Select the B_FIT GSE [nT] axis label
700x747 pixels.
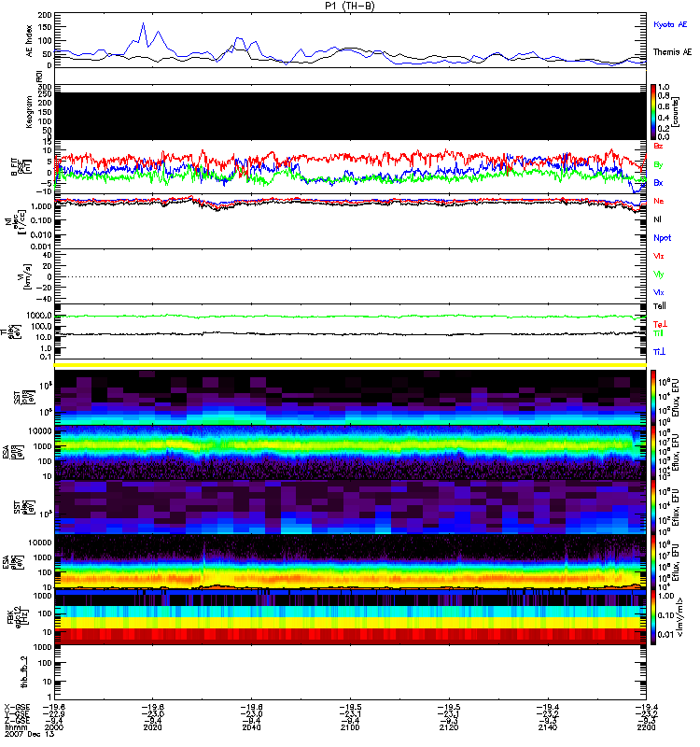coord(21,167)
